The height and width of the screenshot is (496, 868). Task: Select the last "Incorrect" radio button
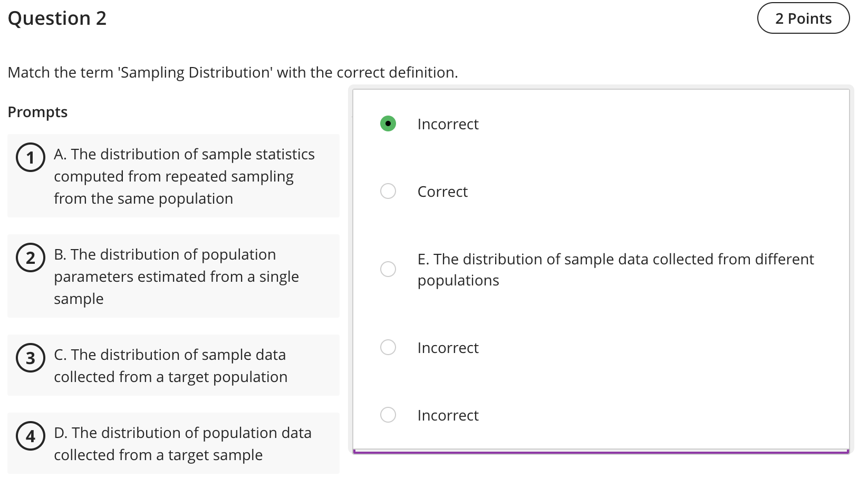(388, 415)
